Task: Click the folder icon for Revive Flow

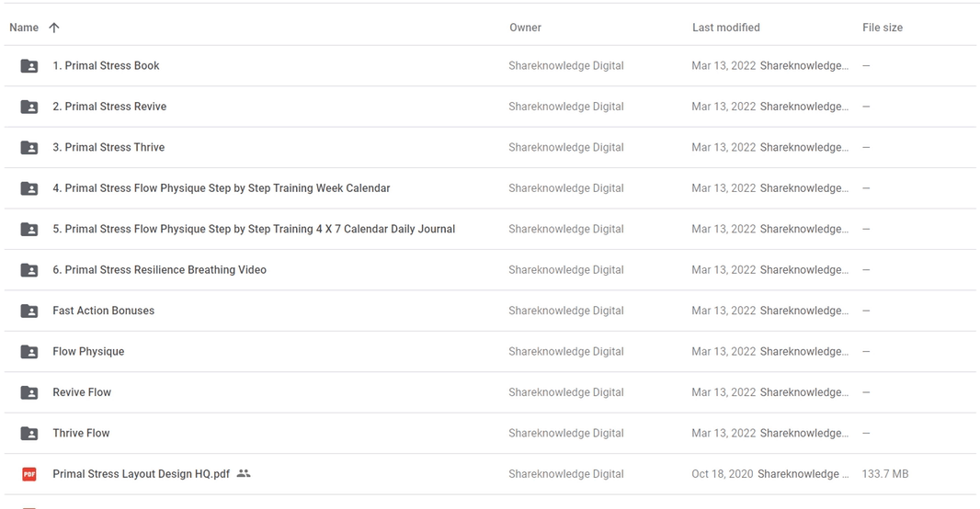Action: coord(29,393)
